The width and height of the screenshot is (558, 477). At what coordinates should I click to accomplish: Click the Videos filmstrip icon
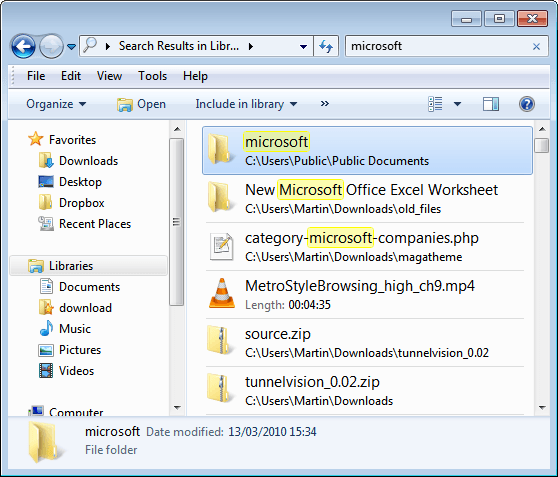tap(46, 371)
